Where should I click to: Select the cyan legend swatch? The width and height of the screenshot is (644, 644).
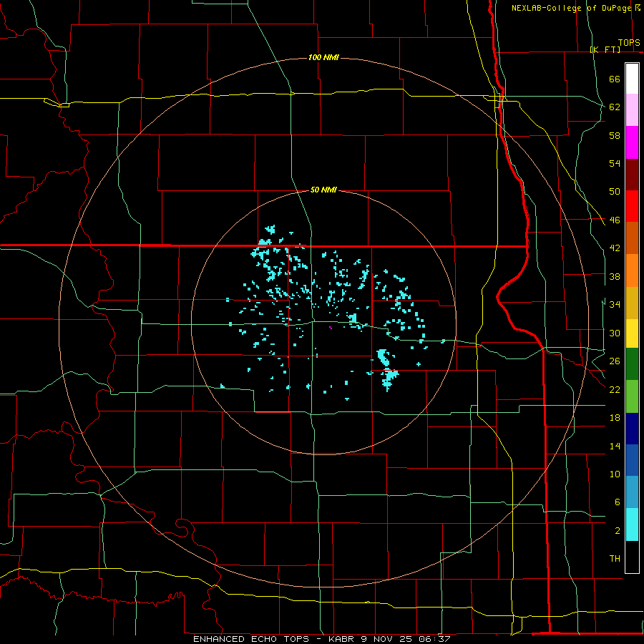tap(632, 524)
